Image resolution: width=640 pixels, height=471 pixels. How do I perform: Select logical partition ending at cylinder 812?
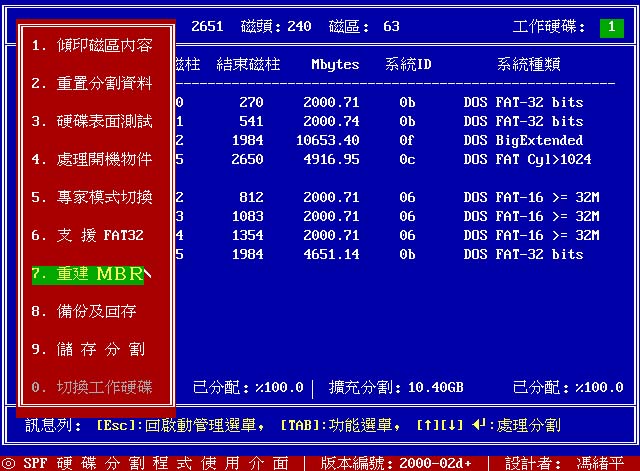click(388, 197)
